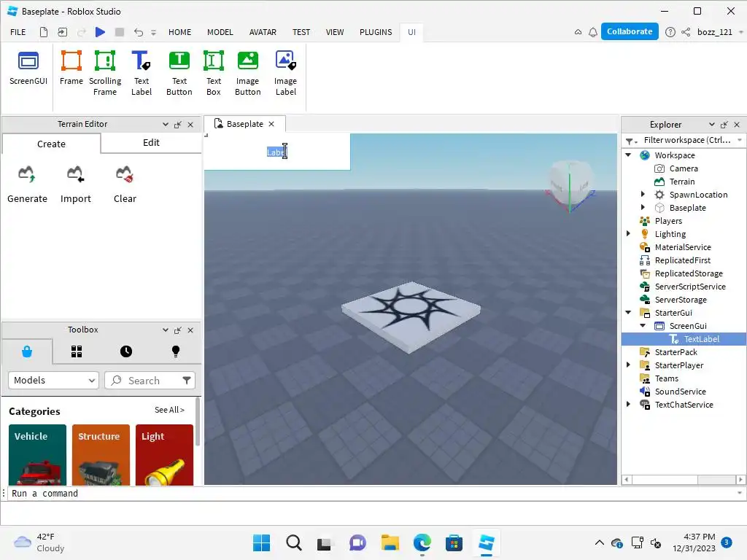Switch to the TEST ribbon tab
The width and height of the screenshot is (747, 560).
pos(301,32)
